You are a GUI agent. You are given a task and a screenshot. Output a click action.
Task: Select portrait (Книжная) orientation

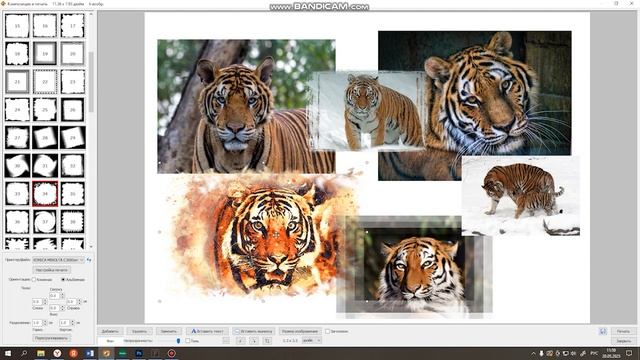pos(34,280)
